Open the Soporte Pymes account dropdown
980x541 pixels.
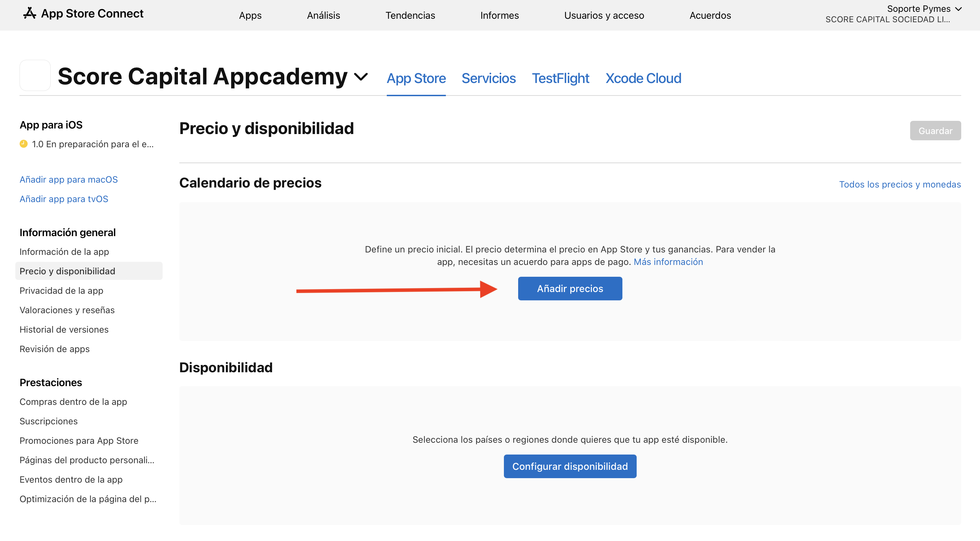pyautogui.click(x=924, y=8)
